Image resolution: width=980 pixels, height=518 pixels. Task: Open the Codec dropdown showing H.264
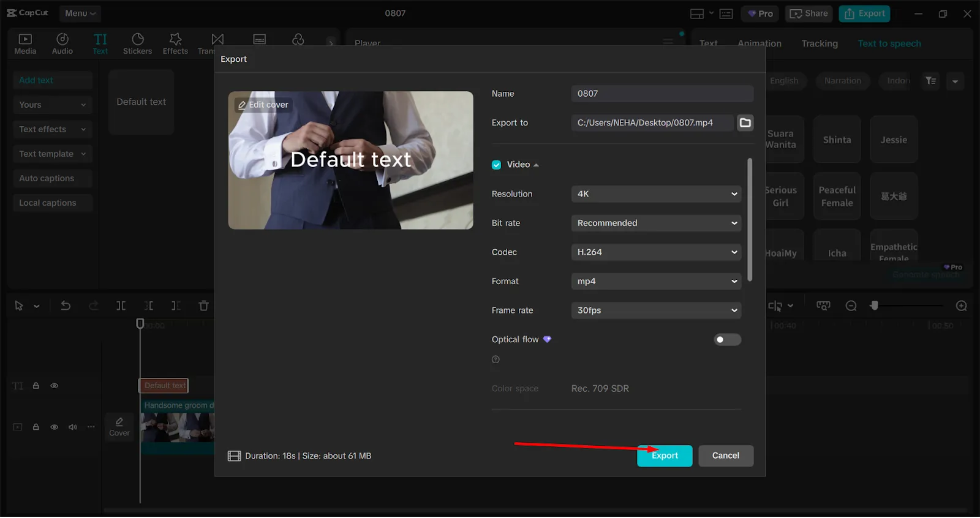656,252
